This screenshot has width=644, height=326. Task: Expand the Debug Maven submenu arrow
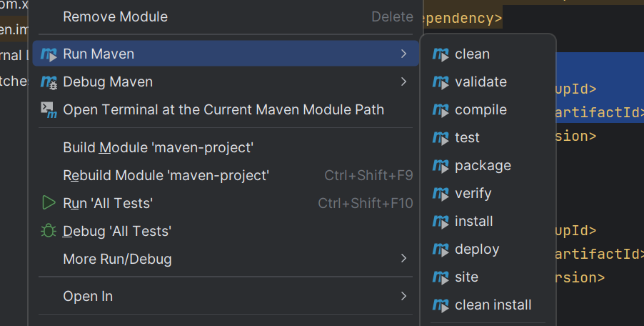pyautogui.click(x=403, y=82)
